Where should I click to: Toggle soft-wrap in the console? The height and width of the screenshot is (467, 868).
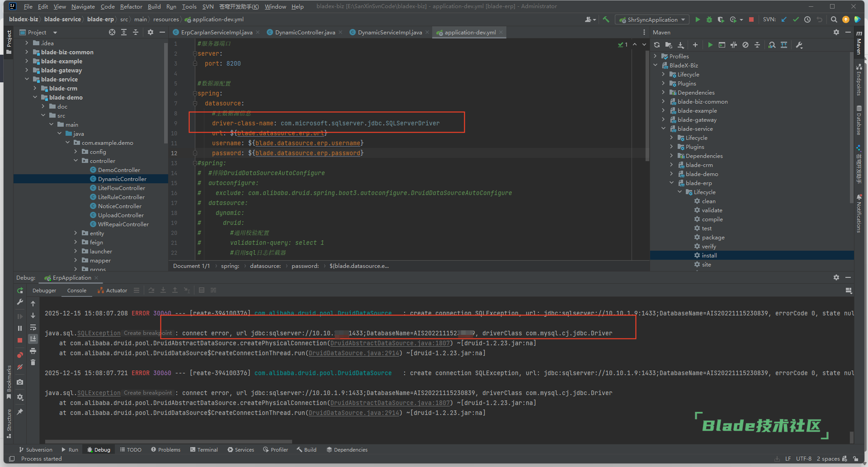click(x=33, y=327)
